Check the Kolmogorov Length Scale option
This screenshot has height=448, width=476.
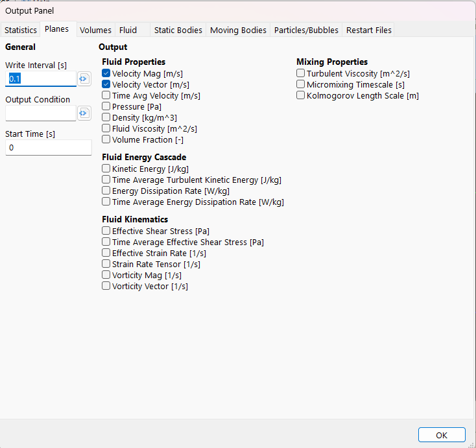(x=301, y=96)
